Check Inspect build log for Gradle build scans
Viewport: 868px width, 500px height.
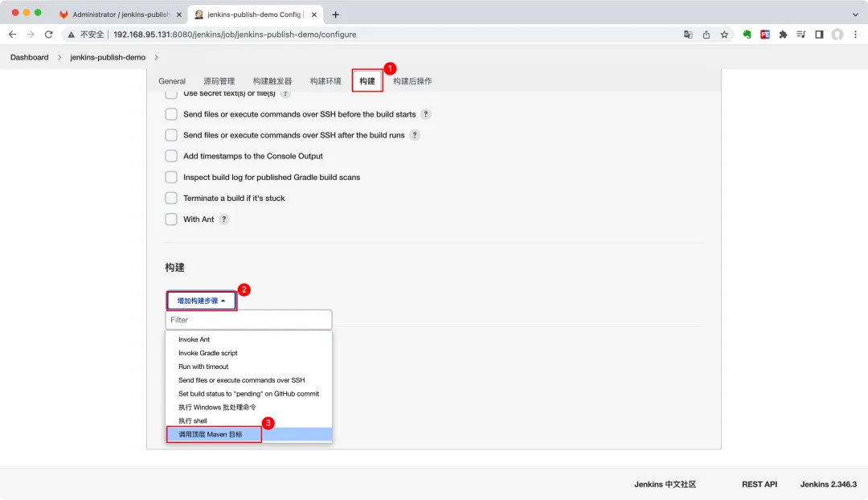[x=171, y=177]
